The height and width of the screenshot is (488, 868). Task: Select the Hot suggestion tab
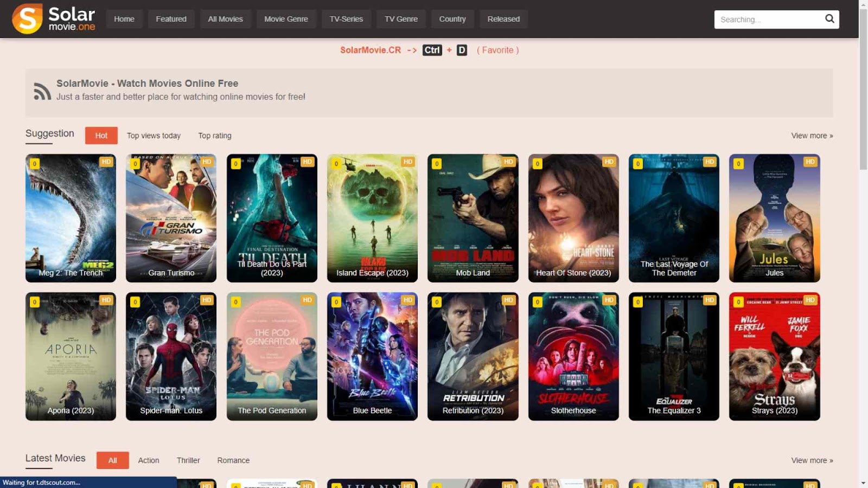[101, 136]
